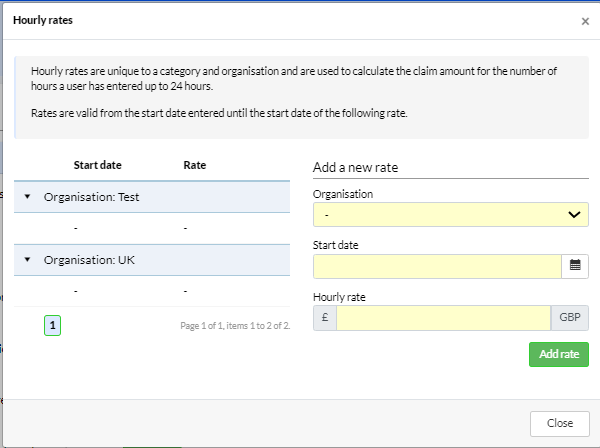The width and height of the screenshot is (600, 448).
Task: Click the rate dash under Organisation: UK
Action: coord(185,292)
